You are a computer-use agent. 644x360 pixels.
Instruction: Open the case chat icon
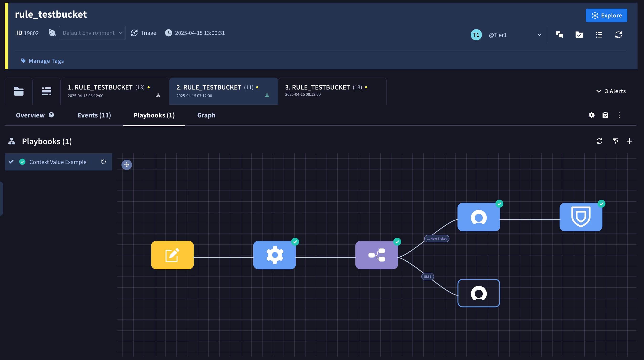coord(559,35)
